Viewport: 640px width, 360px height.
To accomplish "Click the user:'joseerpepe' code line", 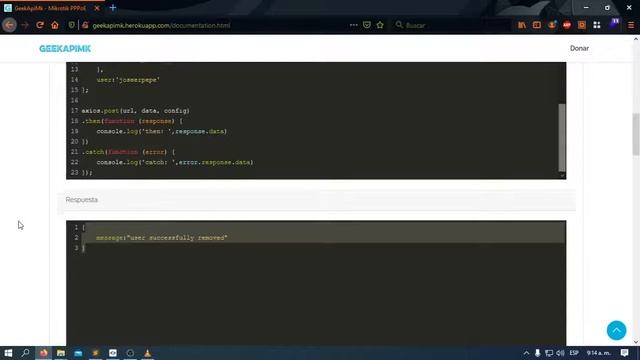I will (128, 80).
